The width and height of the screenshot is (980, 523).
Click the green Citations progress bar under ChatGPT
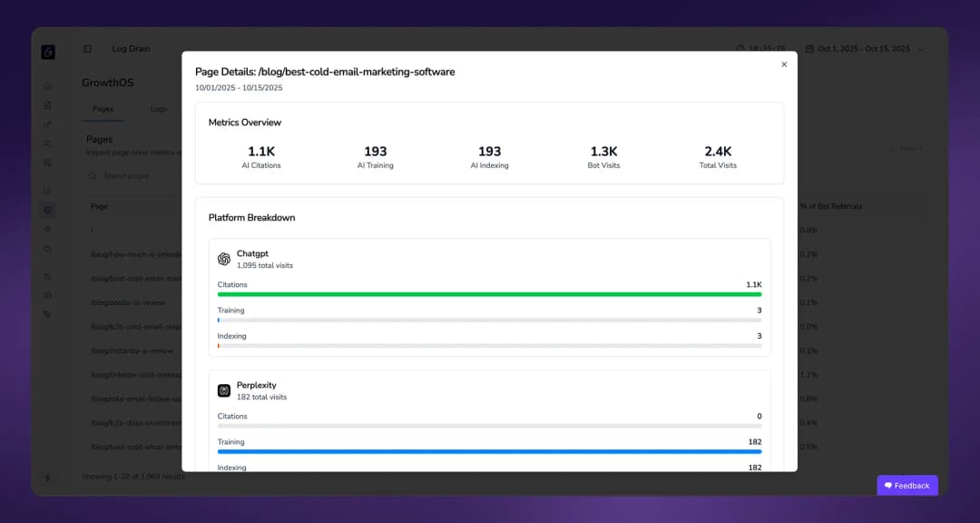pos(488,294)
